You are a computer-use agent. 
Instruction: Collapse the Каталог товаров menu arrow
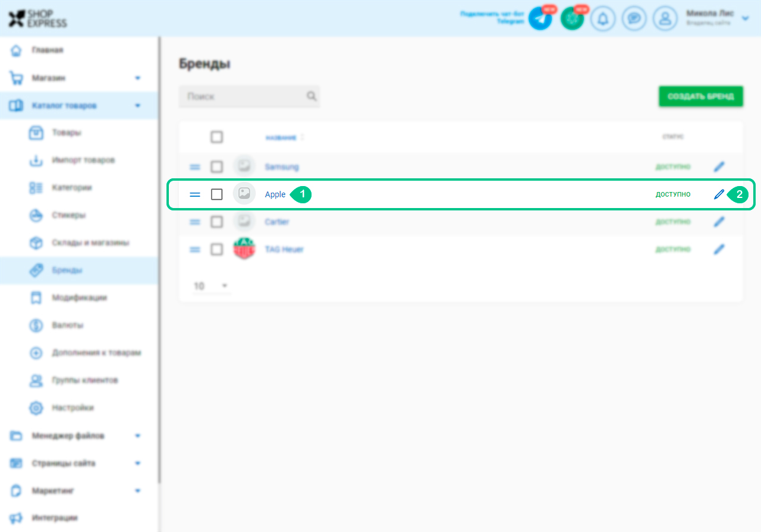coord(138,106)
